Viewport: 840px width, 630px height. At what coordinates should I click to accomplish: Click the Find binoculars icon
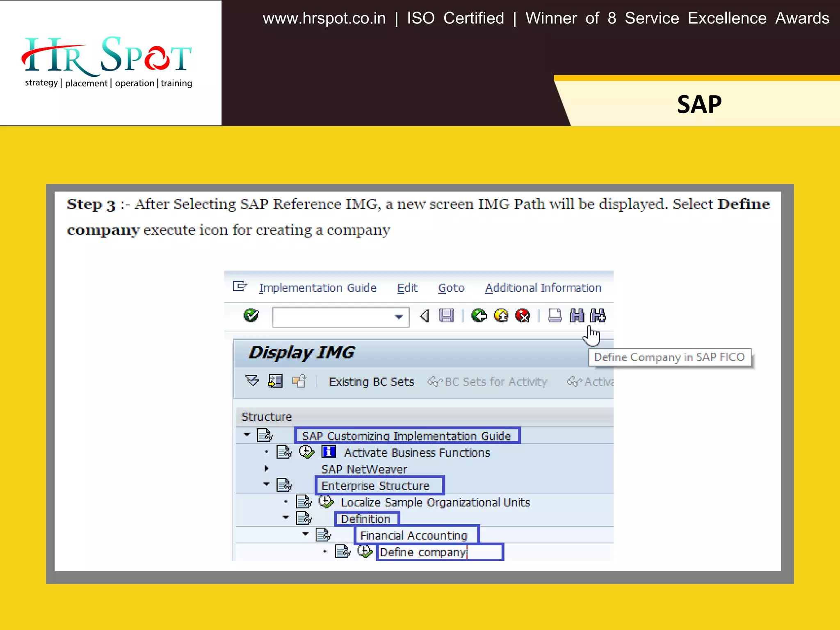pyautogui.click(x=577, y=315)
